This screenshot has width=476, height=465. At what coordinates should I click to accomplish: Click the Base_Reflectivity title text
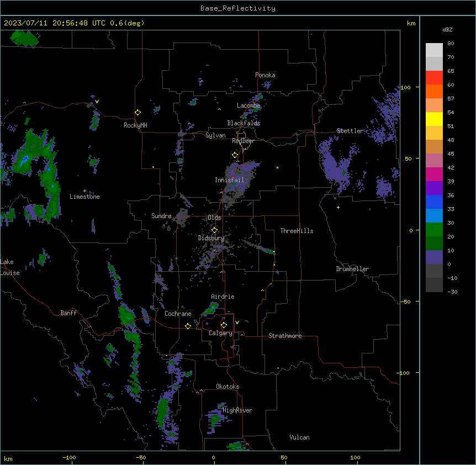tap(238, 8)
